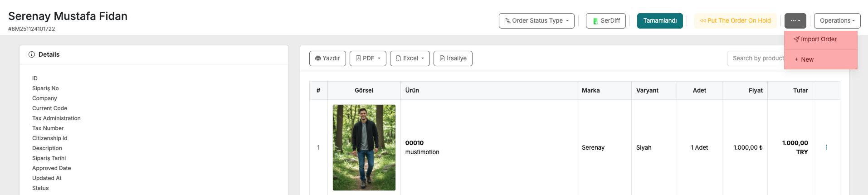
Task: Click the Details info icon
Action: 32,54
